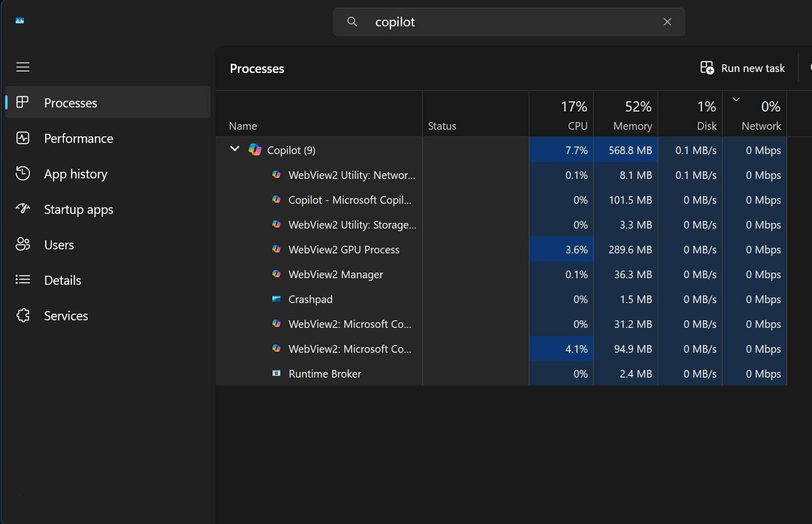This screenshot has height=524, width=812.
Task: Select the Crashpad process row
Action: click(501, 299)
